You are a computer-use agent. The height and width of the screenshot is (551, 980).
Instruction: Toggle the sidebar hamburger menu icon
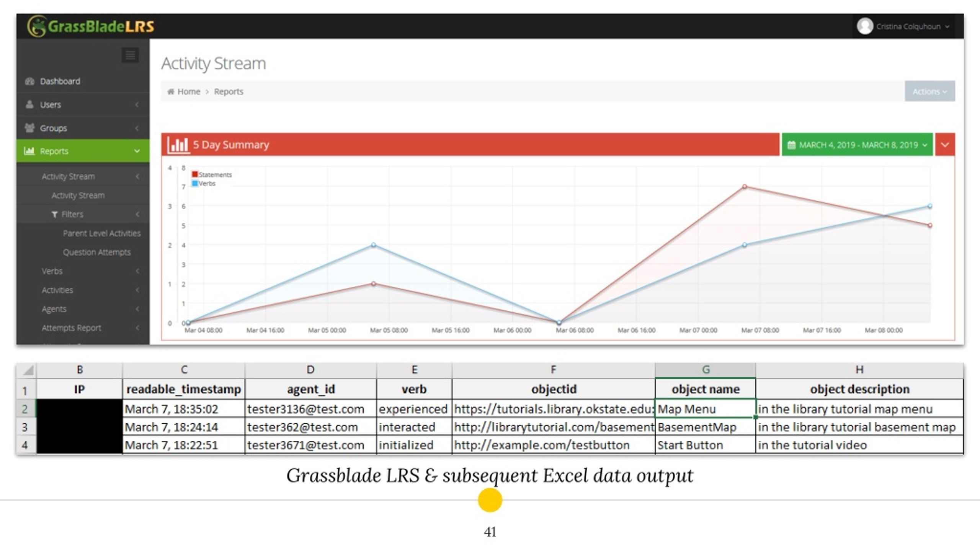130,55
